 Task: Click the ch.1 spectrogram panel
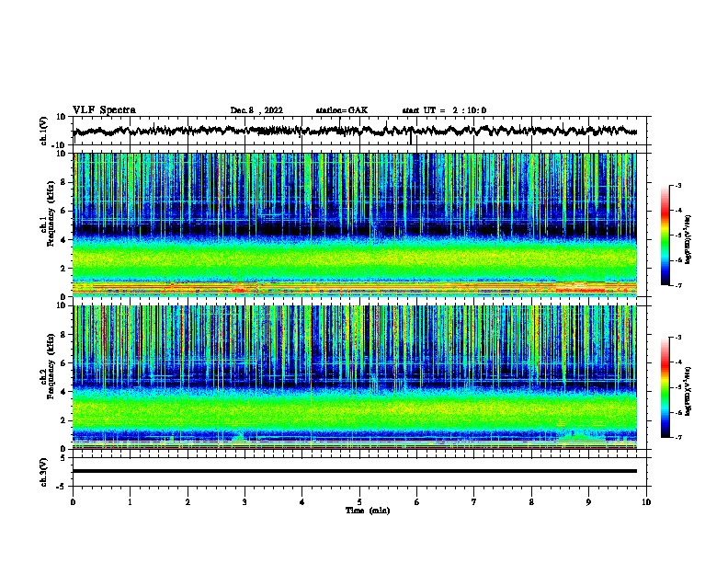click(355, 224)
